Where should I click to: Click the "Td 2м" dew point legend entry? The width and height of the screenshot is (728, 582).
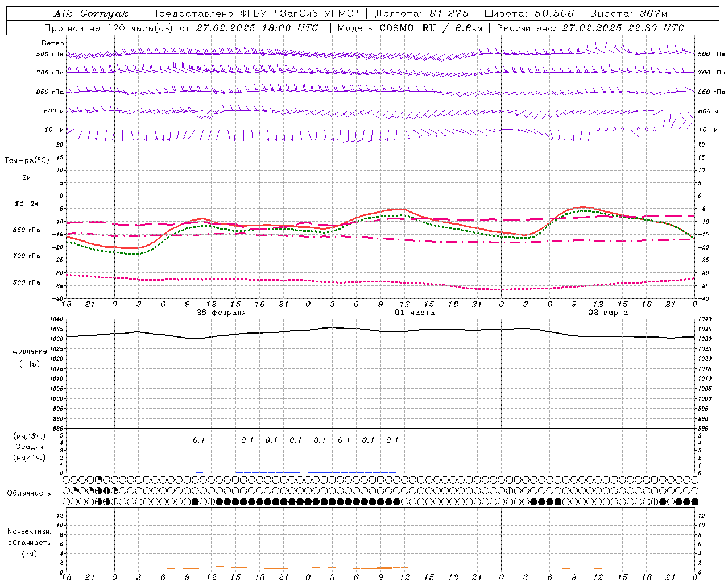pyautogui.click(x=26, y=203)
